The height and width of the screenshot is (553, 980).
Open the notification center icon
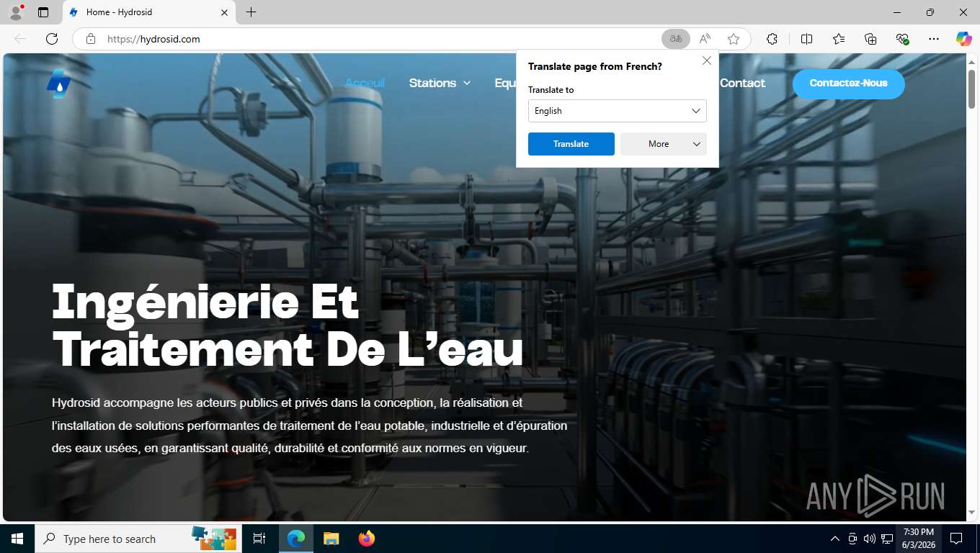[956, 539]
